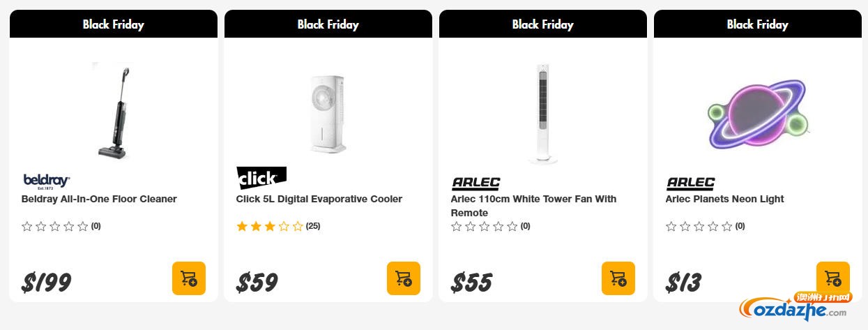Add Beldray Floor Cleaner to cart
This screenshot has width=868, height=330.
click(x=189, y=278)
